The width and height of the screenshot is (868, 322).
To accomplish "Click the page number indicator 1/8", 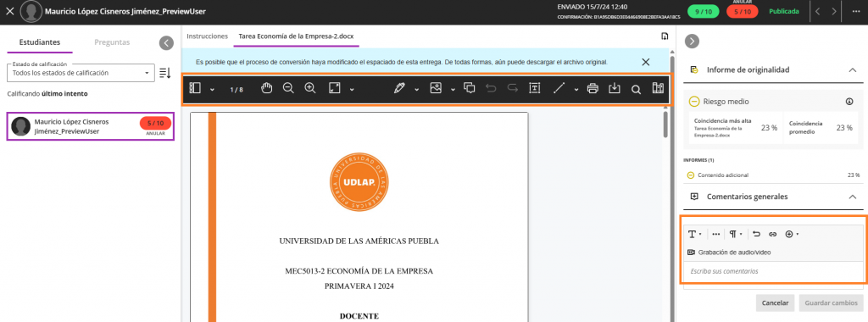I will coord(237,90).
